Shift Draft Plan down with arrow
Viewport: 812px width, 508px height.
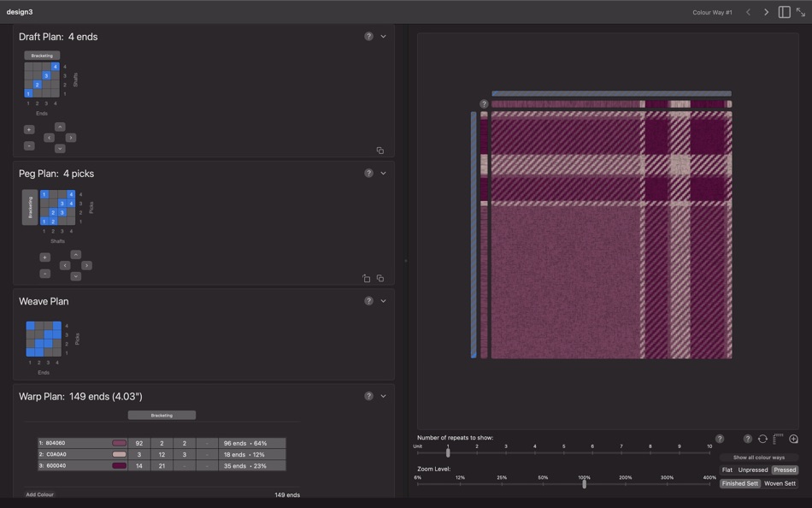click(x=60, y=149)
